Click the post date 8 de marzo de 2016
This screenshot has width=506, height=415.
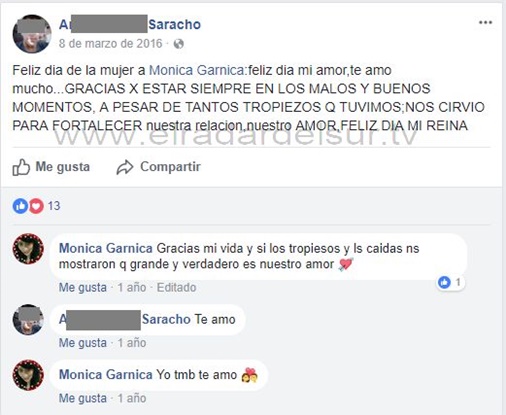110,44
